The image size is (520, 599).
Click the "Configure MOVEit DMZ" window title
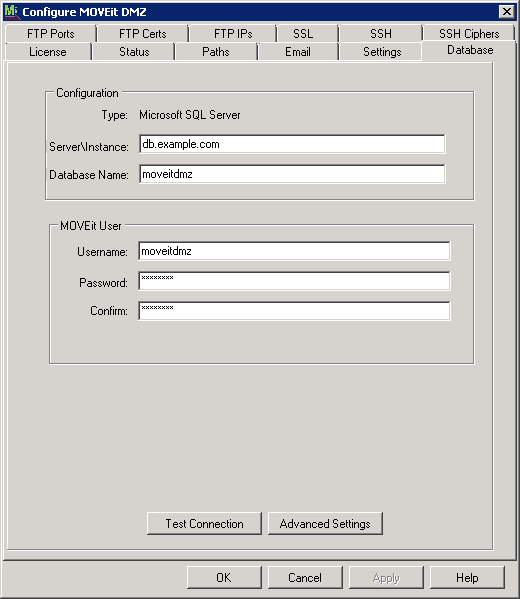click(84, 12)
